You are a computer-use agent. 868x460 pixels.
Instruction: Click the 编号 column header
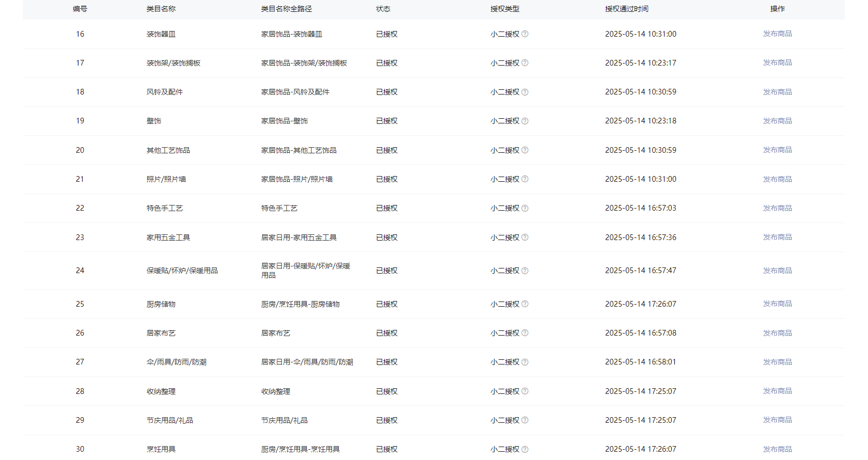pyautogui.click(x=80, y=9)
